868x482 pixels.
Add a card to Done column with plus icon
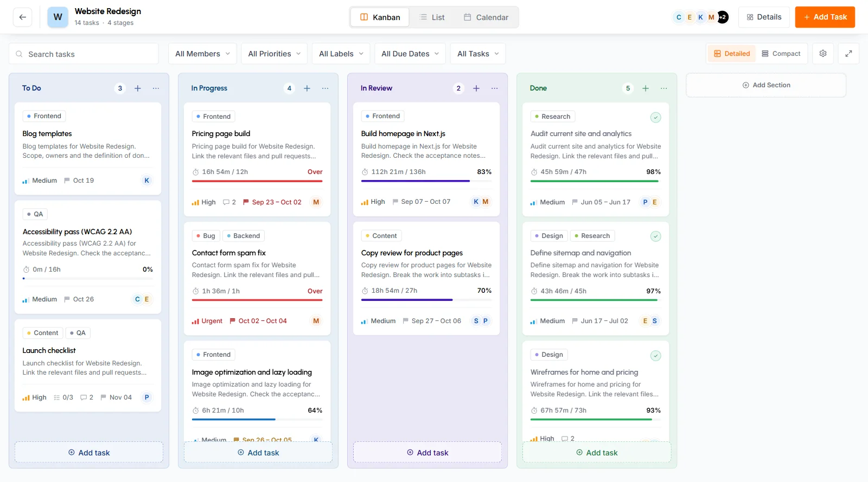pos(646,88)
